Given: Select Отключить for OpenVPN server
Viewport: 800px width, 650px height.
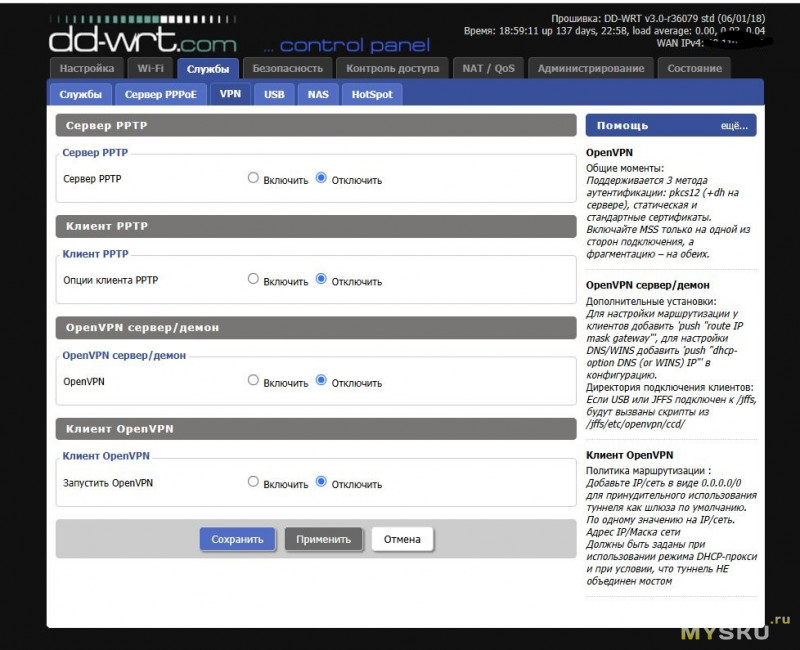Looking at the screenshot, I should pos(321,381).
